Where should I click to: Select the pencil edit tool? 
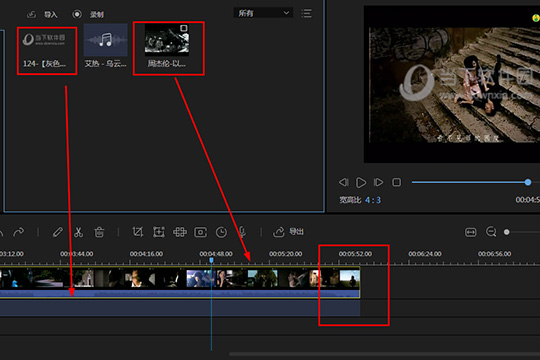[58, 232]
